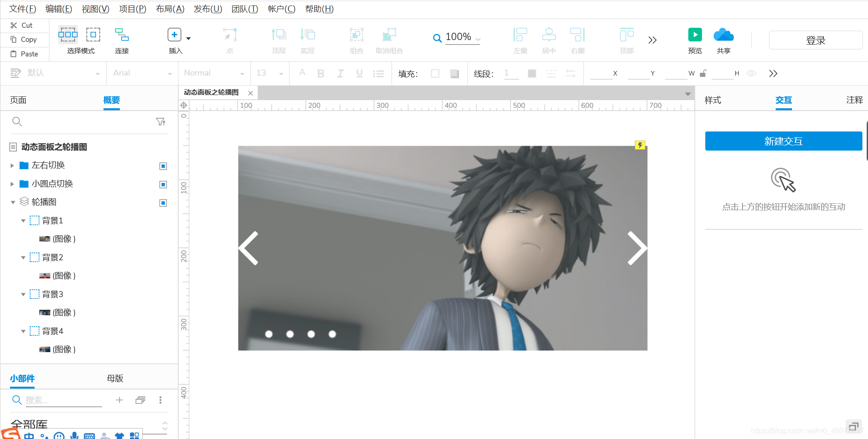This screenshot has width=868, height=439.
Task: Click the outline search icon
Action: pos(17,121)
